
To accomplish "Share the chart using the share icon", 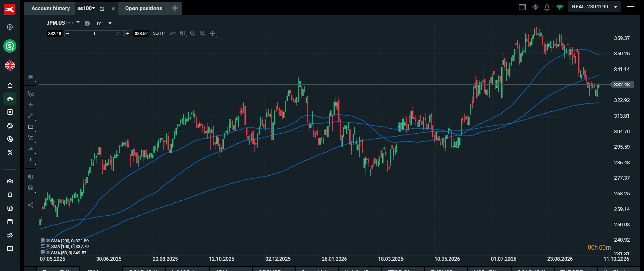I will (x=31, y=205).
